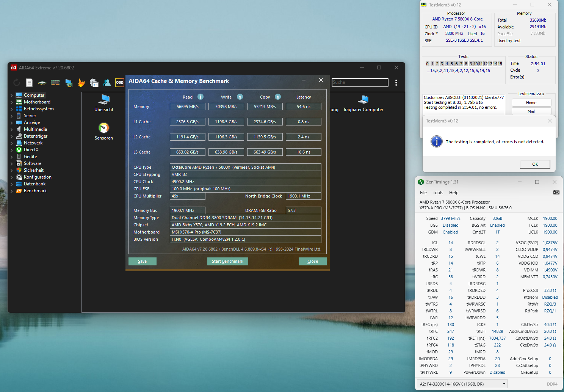
Task: Select Datenbank in the AIDA64 tree
Action: click(x=34, y=184)
